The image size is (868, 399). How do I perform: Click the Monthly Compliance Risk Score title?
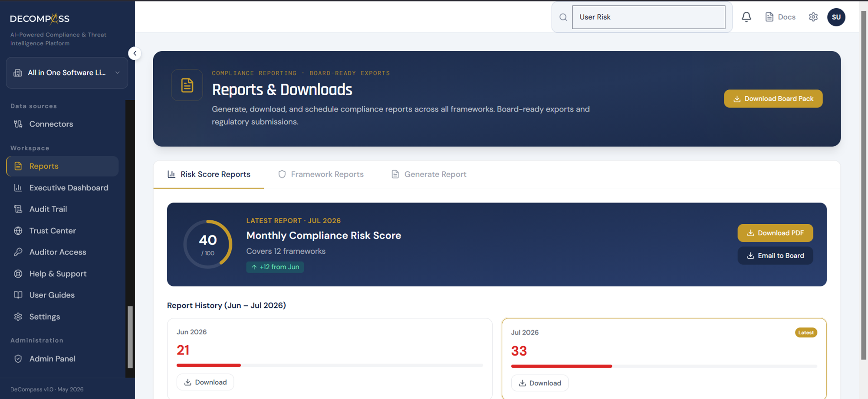click(324, 235)
